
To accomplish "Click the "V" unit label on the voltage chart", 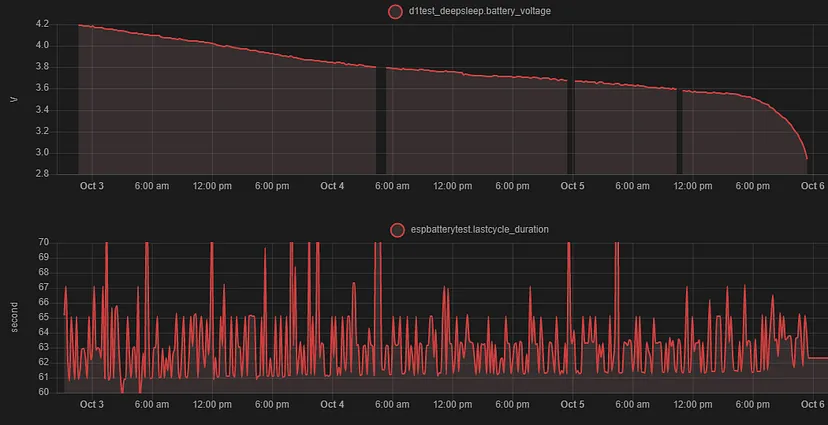I will [12, 98].
